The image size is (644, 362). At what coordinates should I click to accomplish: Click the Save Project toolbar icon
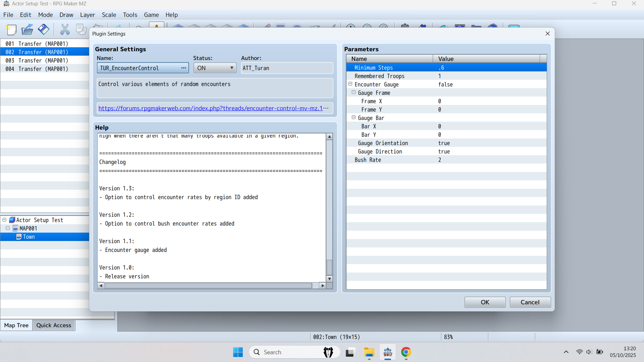click(x=43, y=29)
